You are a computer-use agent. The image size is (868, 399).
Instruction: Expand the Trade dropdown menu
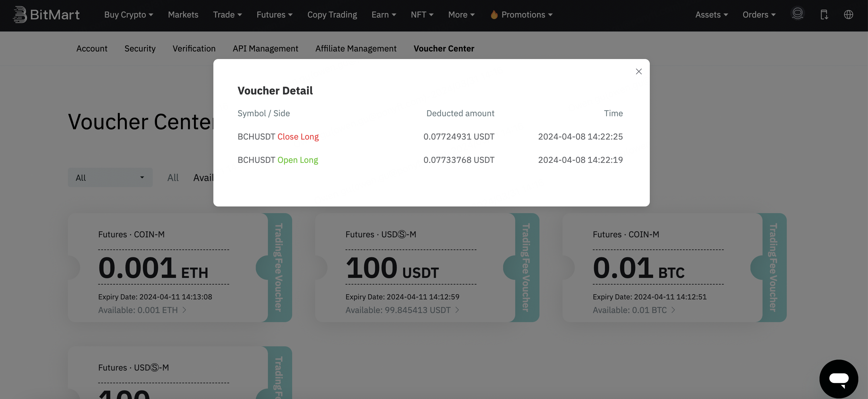click(227, 15)
